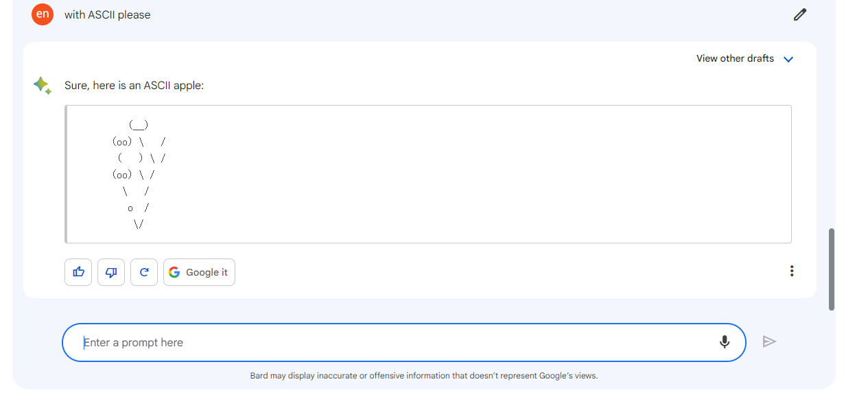Viewport: 868px width, 397px height.
Task: Click the Bard sparkle logo
Action: click(x=42, y=86)
